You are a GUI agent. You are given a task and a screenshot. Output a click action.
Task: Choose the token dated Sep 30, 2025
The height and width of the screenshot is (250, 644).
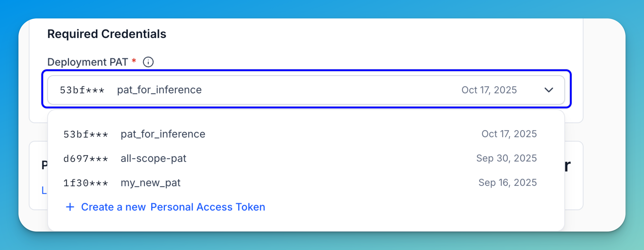point(506,158)
